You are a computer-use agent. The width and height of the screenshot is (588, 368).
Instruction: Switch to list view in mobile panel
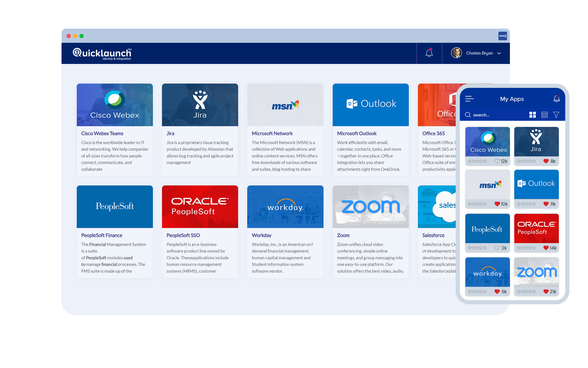coord(544,115)
